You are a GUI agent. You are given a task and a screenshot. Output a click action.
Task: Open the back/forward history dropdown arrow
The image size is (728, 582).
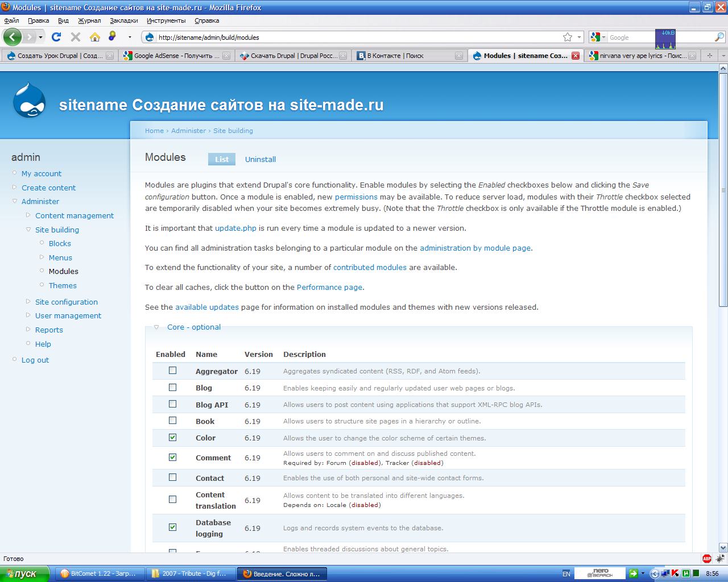click(40, 37)
